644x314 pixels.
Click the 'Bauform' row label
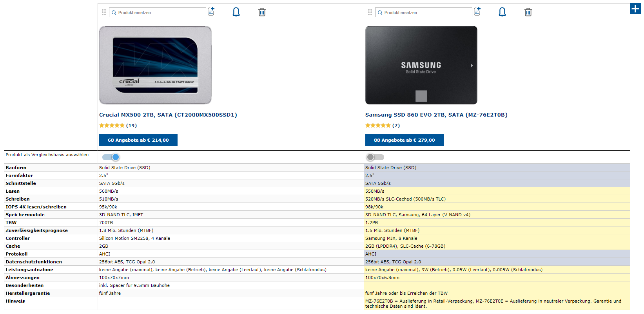pos(16,168)
